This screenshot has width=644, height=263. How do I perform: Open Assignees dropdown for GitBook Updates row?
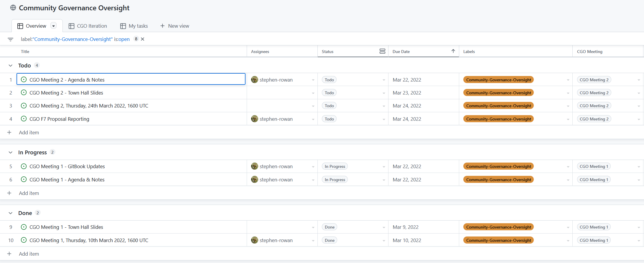(313, 167)
